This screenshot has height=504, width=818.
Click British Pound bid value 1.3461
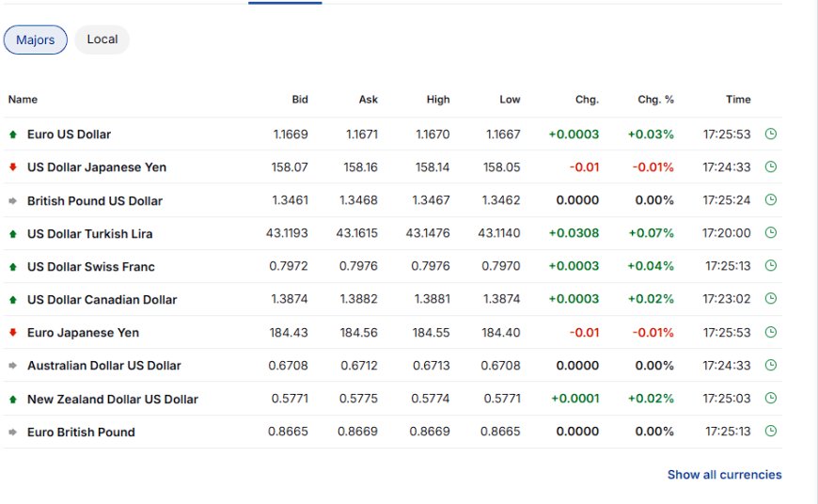[290, 200]
